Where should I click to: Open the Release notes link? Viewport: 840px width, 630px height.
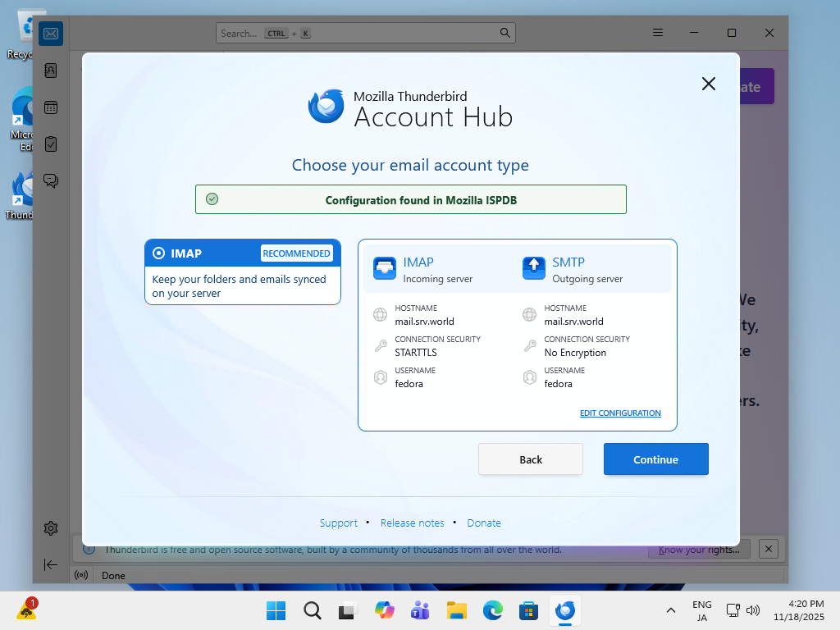pos(412,523)
